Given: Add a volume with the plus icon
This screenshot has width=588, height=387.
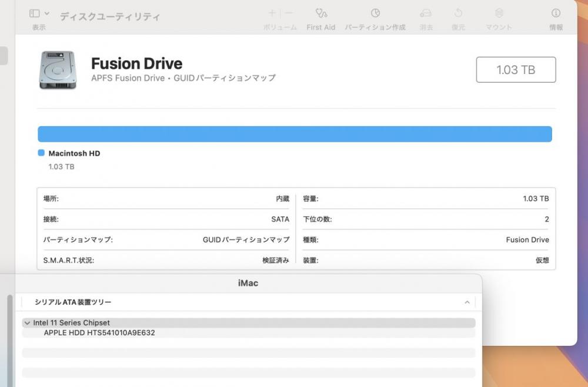Looking at the screenshot, I should 272,13.
